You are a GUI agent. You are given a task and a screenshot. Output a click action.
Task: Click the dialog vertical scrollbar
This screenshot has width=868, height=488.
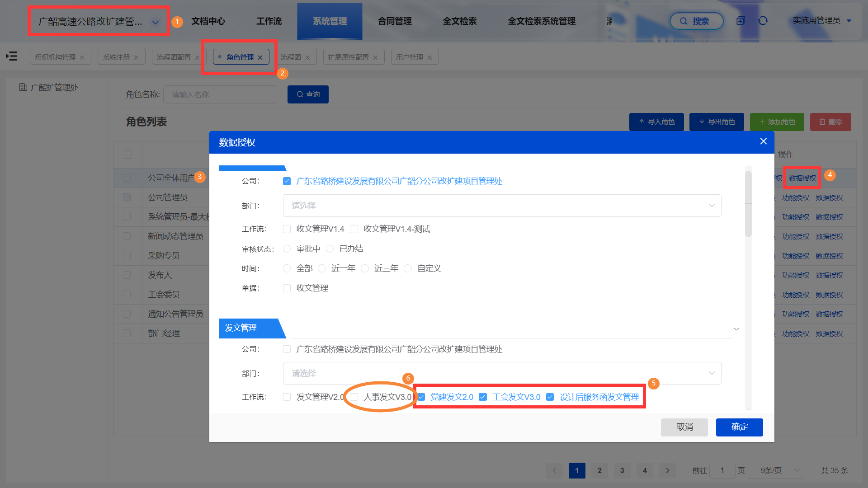click(x=748, y=203)
